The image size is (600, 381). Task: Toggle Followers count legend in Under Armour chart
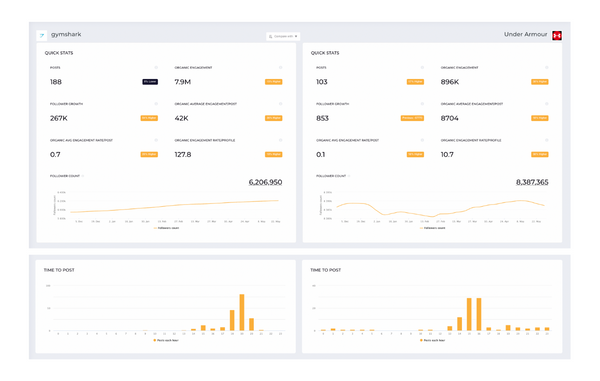(432, 228)
